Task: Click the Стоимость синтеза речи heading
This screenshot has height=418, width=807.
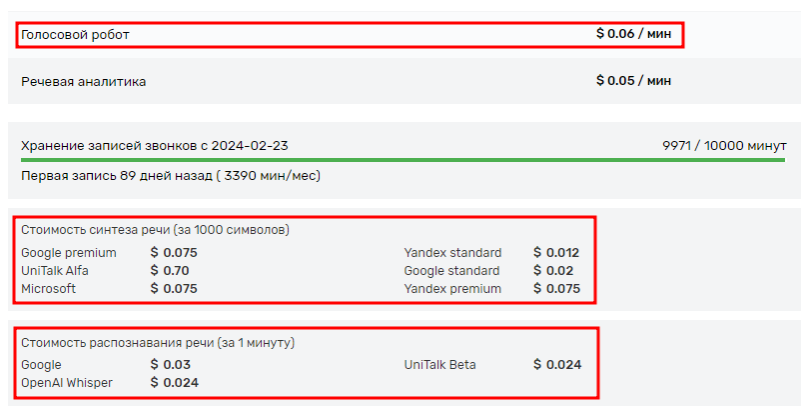Action: [x=156, y=230]
